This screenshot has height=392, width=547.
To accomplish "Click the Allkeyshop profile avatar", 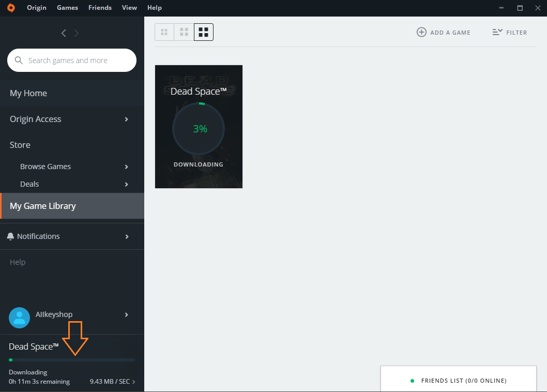I will coord(19,318).
